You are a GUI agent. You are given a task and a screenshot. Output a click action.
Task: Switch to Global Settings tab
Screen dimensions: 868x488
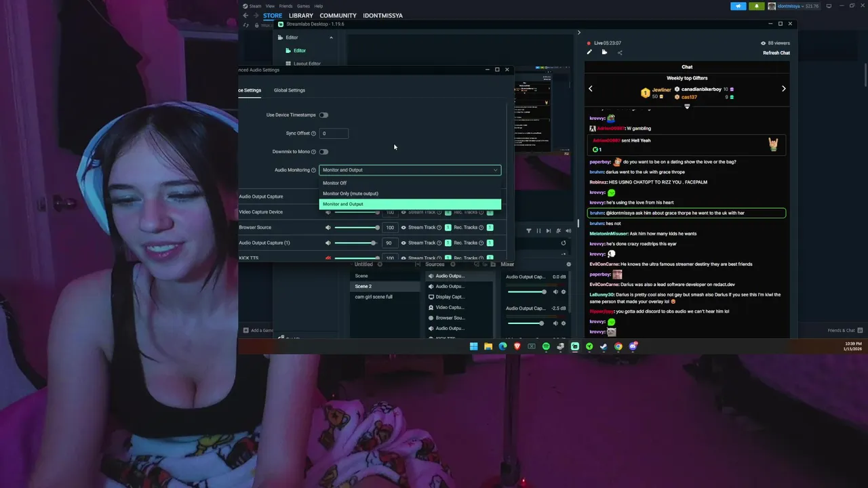(290, 90)
